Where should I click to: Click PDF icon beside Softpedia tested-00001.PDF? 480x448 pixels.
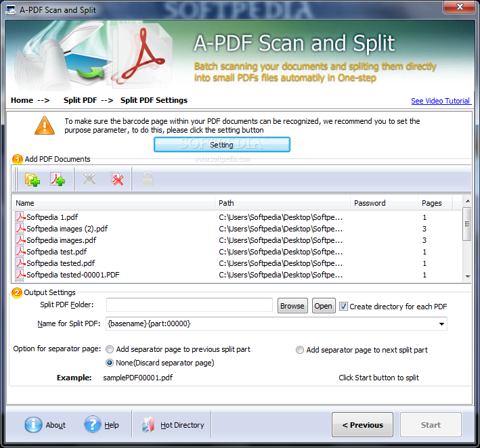(20, 275)
